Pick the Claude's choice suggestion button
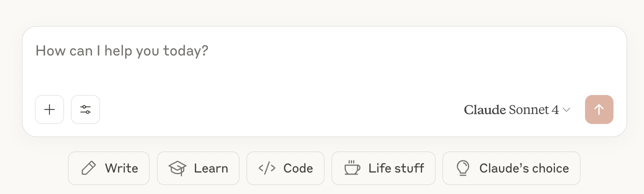Image resolution: width=644 pixels, height=194 pixels. click(x=511, y=168)
